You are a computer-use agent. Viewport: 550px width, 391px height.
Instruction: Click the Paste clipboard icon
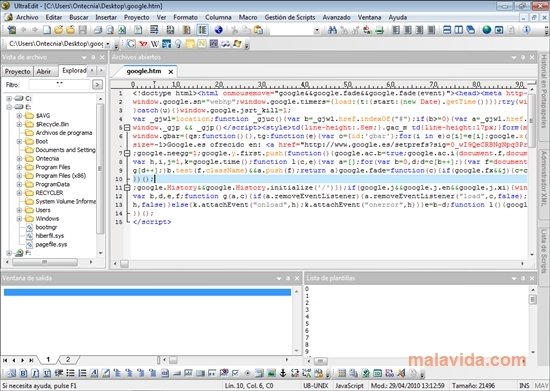[x=259, y=30]
